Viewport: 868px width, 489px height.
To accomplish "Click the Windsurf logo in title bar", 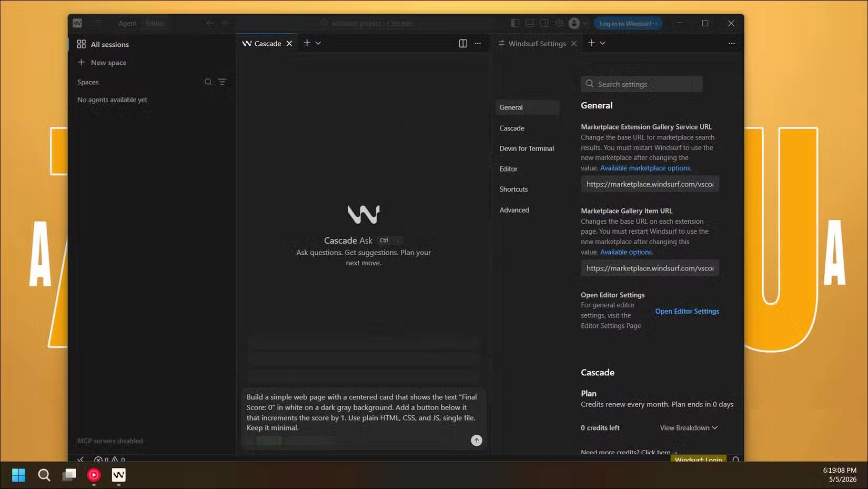I will (77, 23).
